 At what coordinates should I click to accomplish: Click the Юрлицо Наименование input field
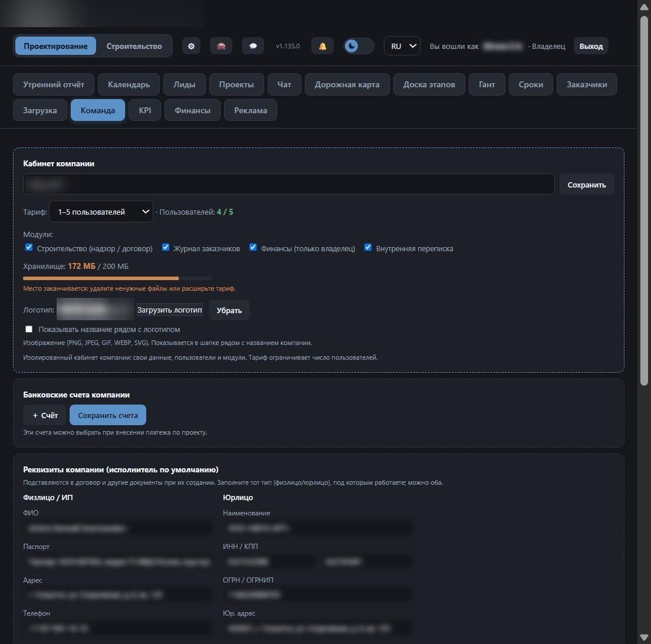pyautogui.click(x=318, y=528)
